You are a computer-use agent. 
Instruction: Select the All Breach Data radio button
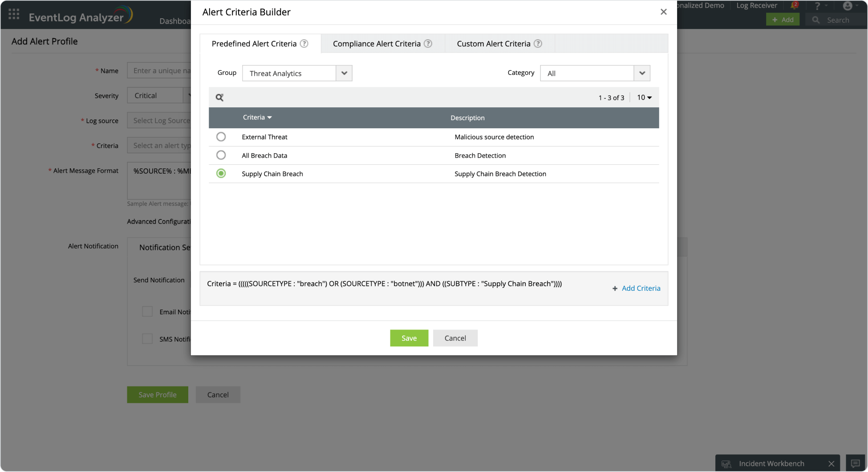point(221,155)
